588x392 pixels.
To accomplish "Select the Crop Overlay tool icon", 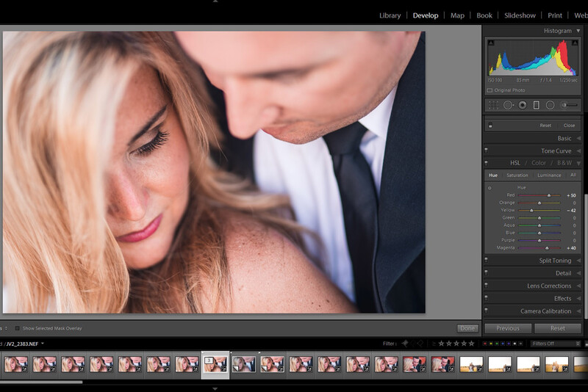I will [x=493, y=105].
